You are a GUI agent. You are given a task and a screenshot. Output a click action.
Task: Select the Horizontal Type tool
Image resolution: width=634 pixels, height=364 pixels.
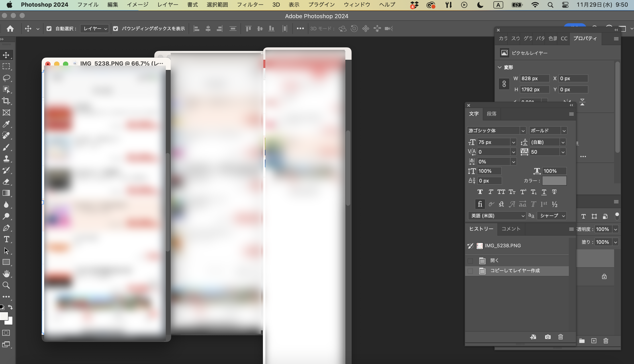(x=6, y=239)
